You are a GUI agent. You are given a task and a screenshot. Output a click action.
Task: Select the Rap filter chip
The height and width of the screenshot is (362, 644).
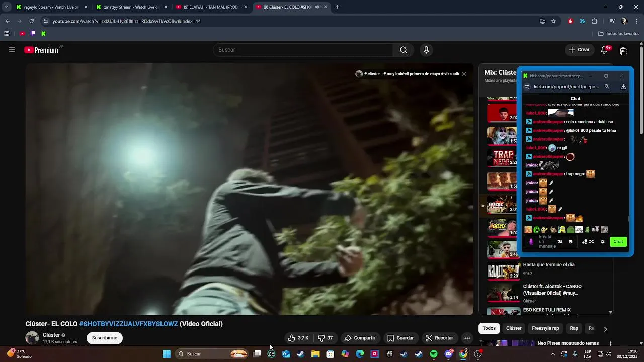[574, 328]
